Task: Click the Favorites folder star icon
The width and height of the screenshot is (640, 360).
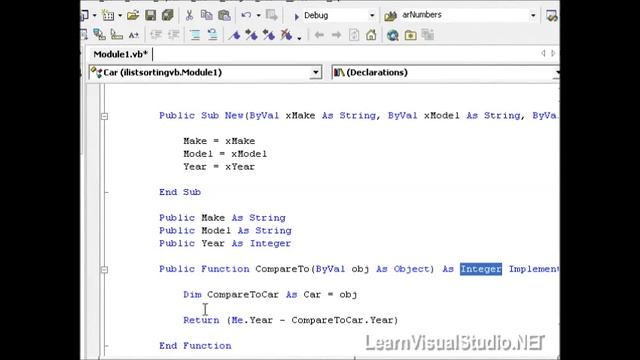Action: tap(410, 36)
